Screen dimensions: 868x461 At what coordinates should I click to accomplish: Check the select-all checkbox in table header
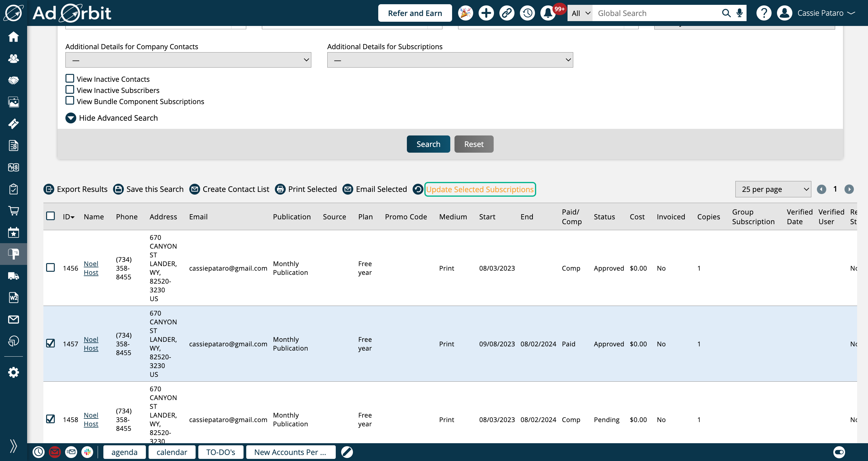click(51, 216)
